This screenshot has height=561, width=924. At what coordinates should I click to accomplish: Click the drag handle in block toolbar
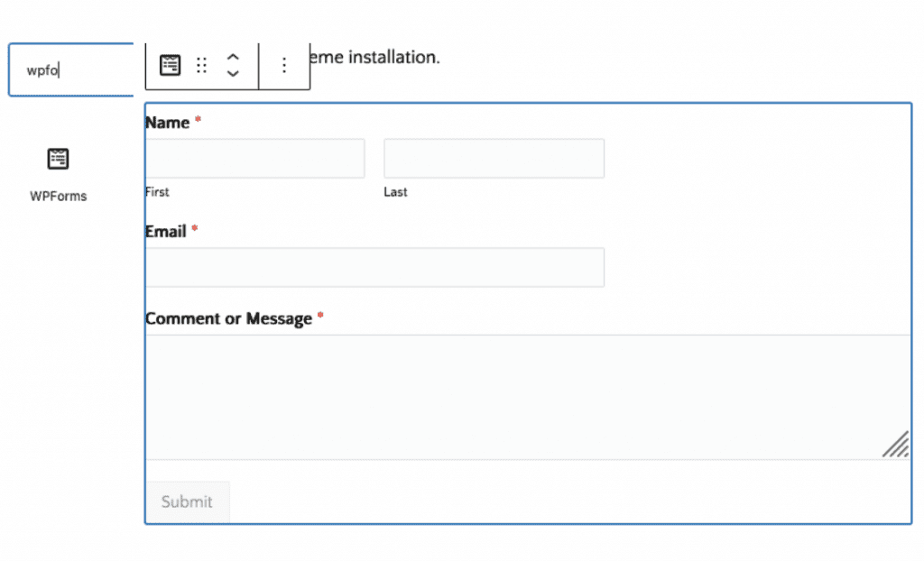pos(202,65)
